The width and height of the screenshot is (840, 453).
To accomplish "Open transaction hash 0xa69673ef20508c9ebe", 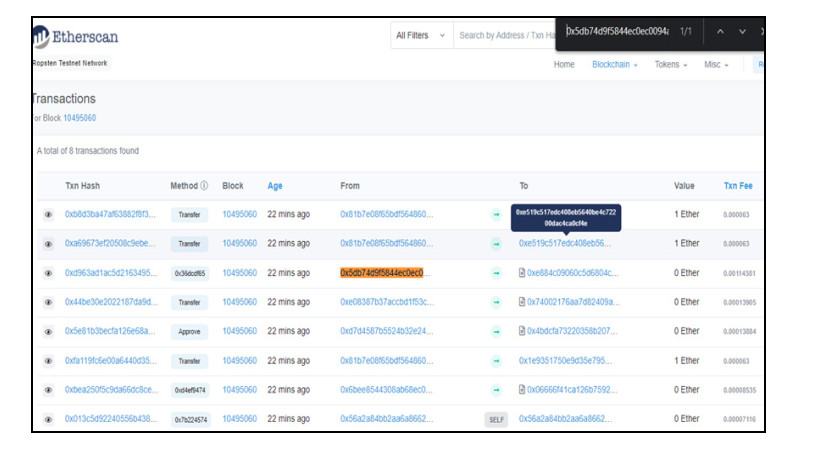I will [111, 243].
